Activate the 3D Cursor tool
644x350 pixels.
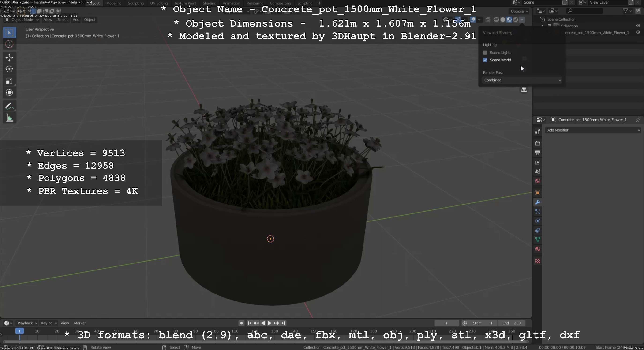(x=10, y=44)
